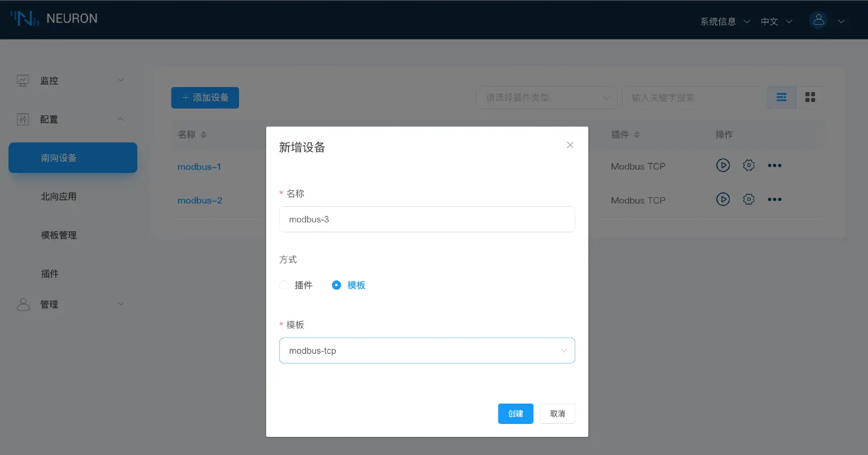Image resolution: width=868 pixels, height=455 pixels.
Task: Click the 管理 management icon in sidebar
Action: (x=23, y=304)
